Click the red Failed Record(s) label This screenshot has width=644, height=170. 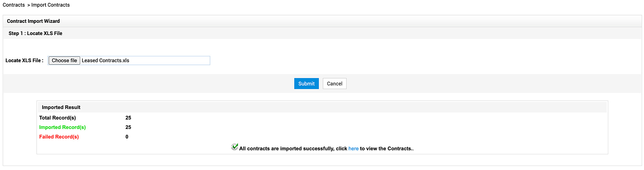click(59, 137)
